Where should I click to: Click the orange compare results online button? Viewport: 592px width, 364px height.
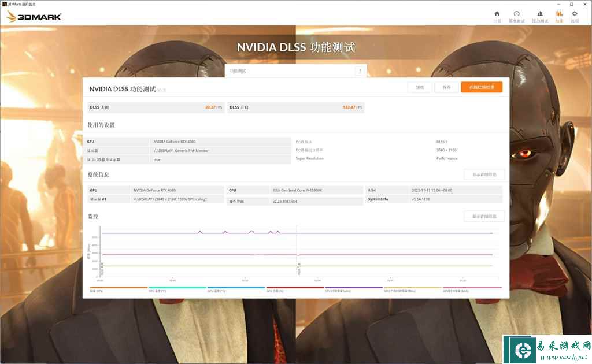click(x=482, y=87)
